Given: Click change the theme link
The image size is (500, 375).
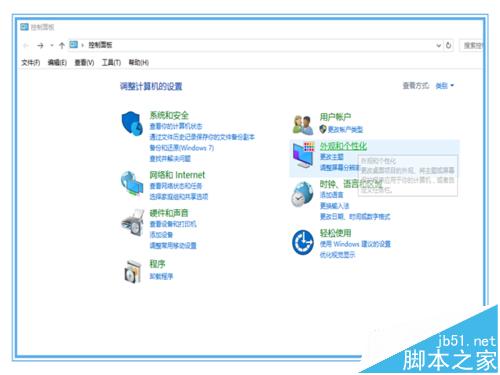Looking at the screenshot, I should point(331,157).
